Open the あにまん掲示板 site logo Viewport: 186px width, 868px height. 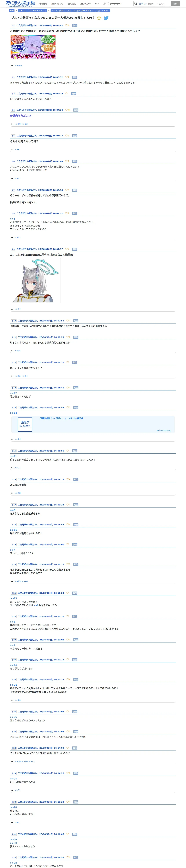click(21, 4)
